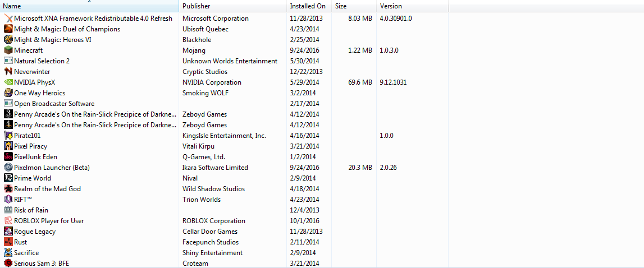
Task: Click install date 12/22/2013
Action: pyautogui.click(x=306, y=72)
